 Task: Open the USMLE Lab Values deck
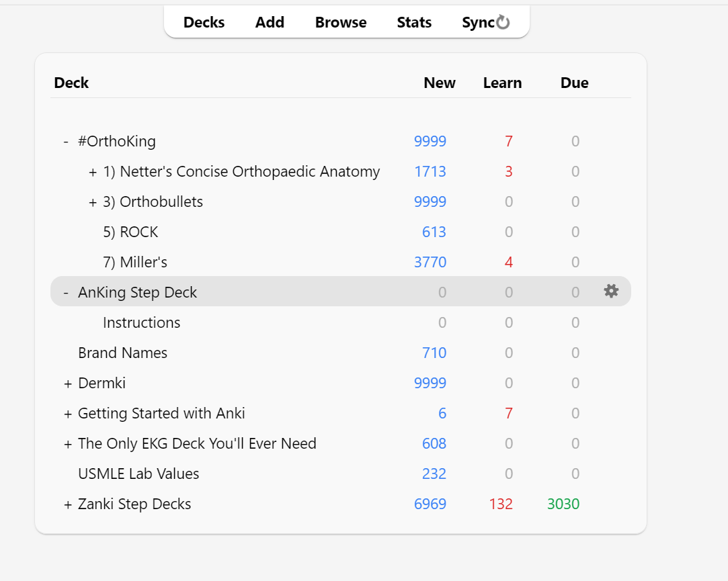(138, 474)
